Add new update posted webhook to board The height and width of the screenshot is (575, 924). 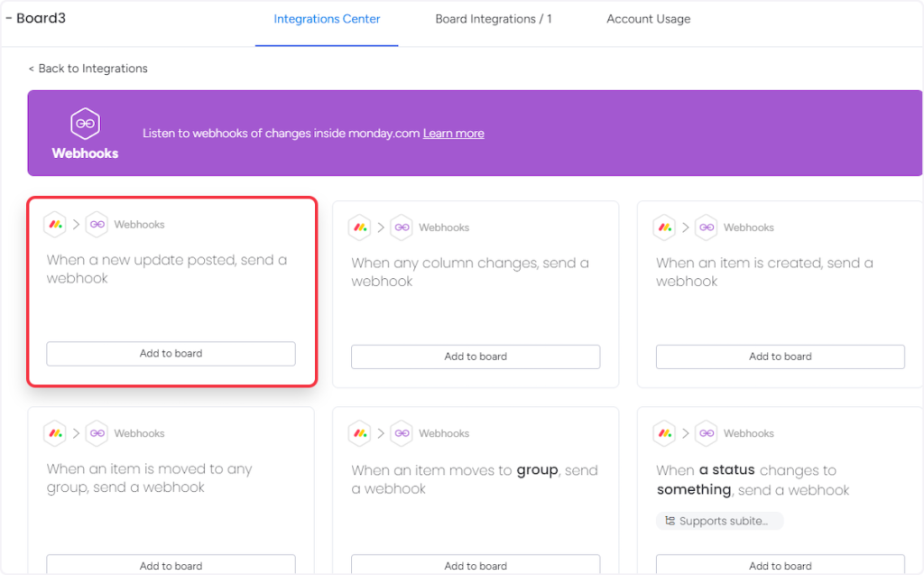pos(171,354)
